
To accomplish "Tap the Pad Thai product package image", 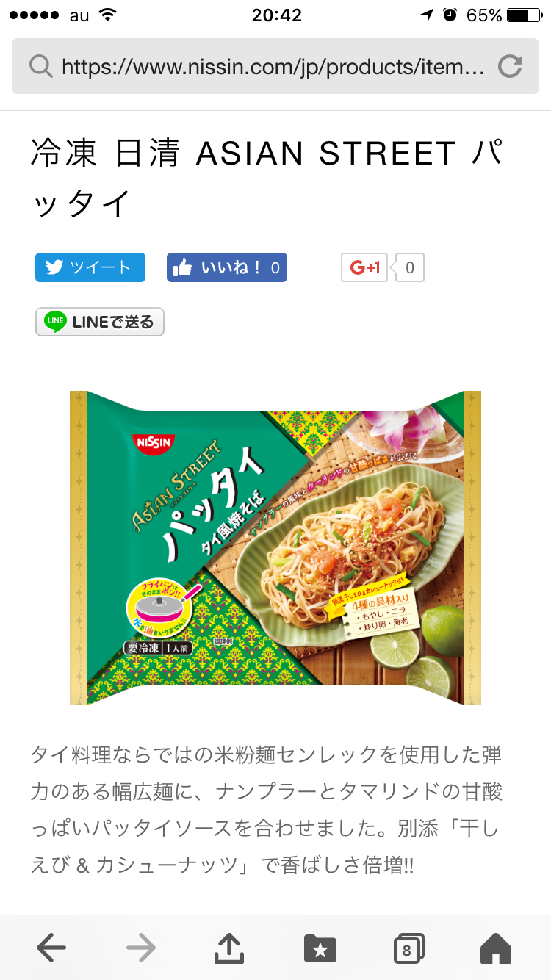I will pyautogui.click(x=275, y=548).
